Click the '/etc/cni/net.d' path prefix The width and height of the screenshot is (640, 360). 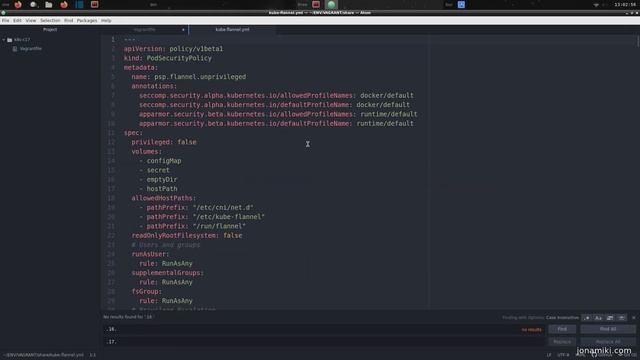pos(223,207)
